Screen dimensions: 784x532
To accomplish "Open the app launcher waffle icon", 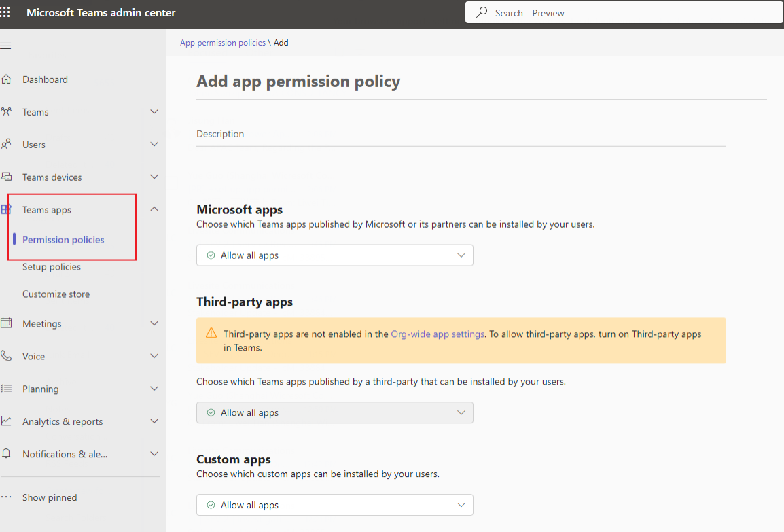I will pos(5,12).
